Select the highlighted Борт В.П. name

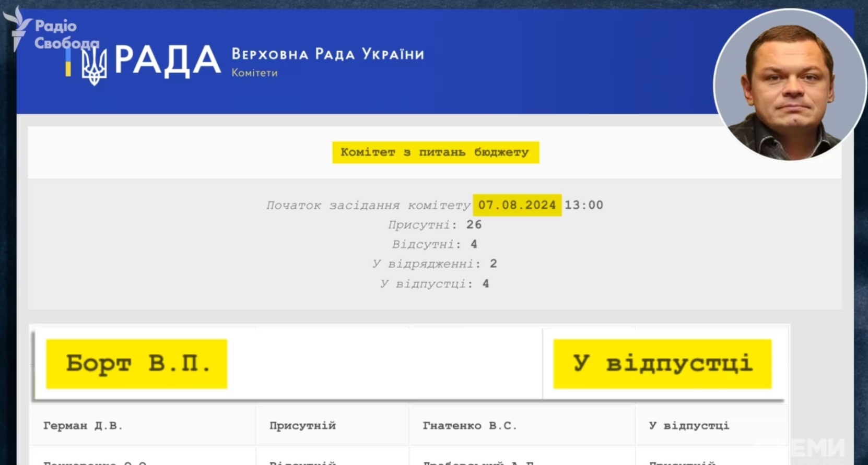pos(137,364)
